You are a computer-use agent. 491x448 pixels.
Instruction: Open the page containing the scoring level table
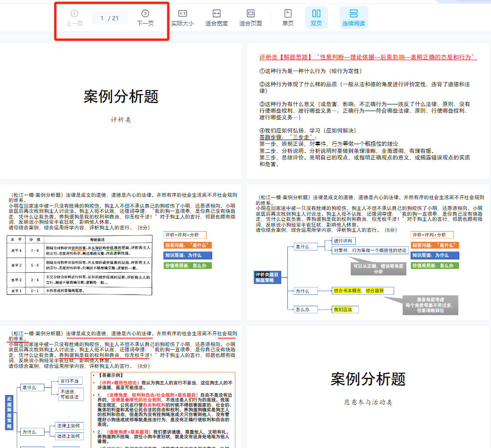pos(121,252)
